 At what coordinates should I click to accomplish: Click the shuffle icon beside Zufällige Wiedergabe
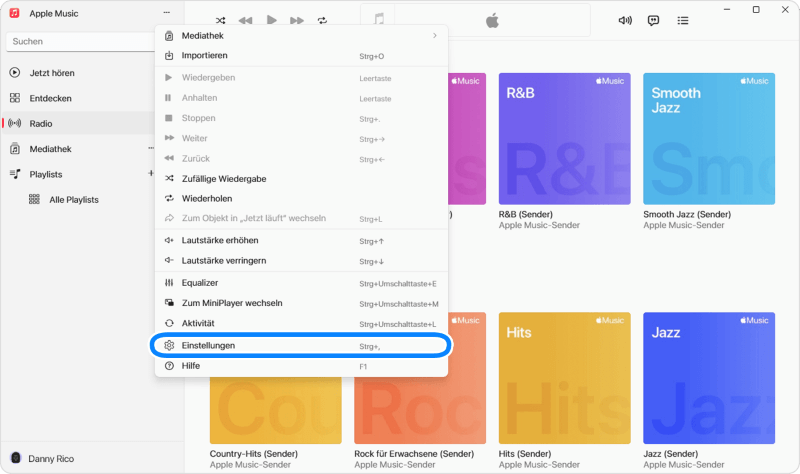tap(169, 178)
